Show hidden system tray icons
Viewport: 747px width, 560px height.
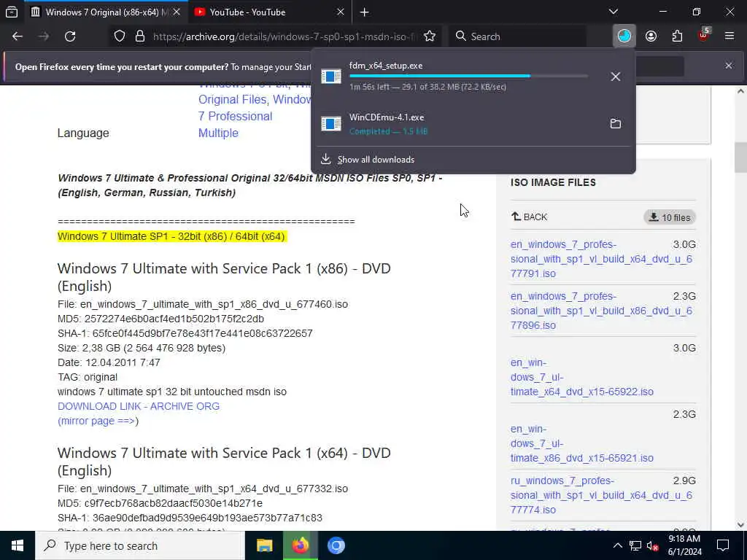click(x=617, y=545)
